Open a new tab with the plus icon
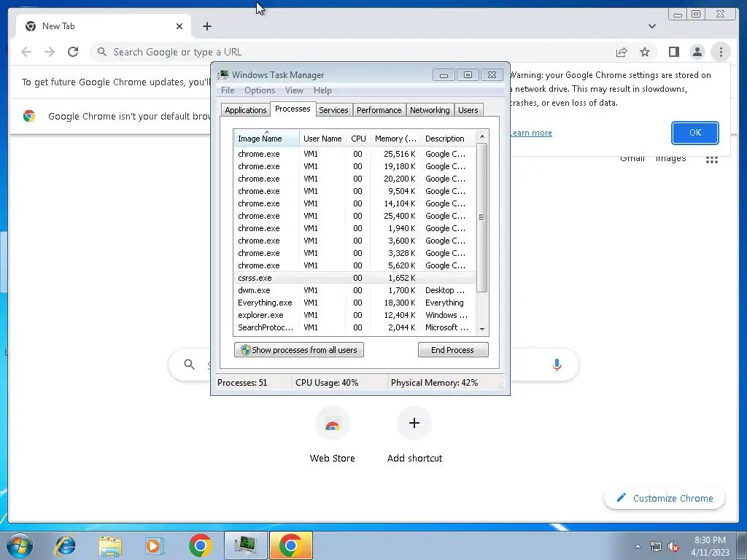Image resolution: width=747 pixels, height=560 pixels. pos(206,26)
